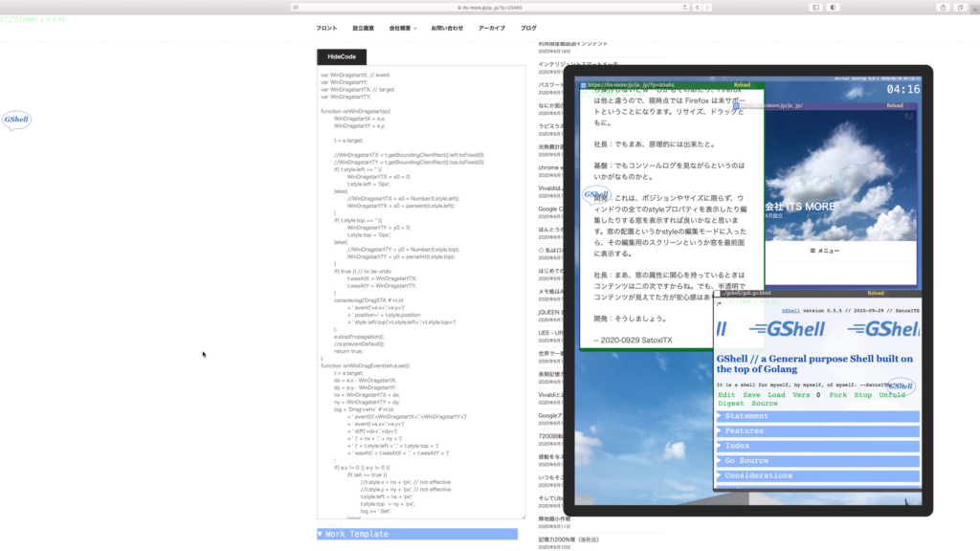Click the Fork link in GShell panel
The image size is (980, 551).
pyautogui.click(x=837, y=394)
